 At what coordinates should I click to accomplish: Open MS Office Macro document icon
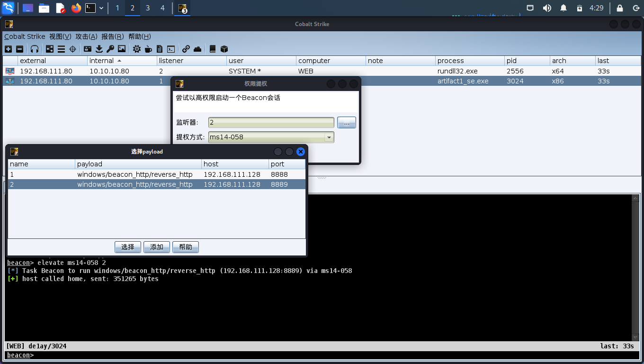(160, 49)
